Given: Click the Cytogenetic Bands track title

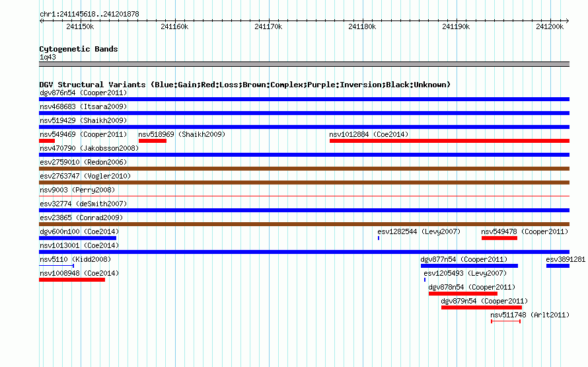Looking at the screenshot, I should click(x=79, y=49).
